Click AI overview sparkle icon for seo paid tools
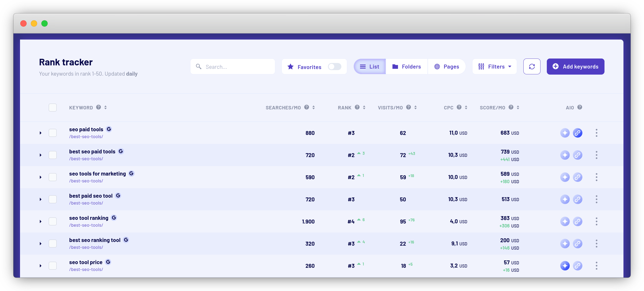The width and height of the screenshot is (644, 291). click(565, 133)
